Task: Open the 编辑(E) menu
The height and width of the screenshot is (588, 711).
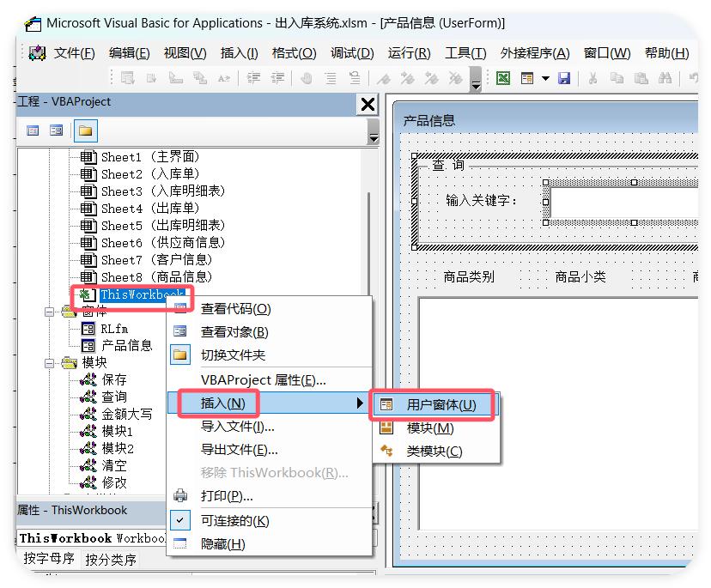Action: (x=129, y=53)
